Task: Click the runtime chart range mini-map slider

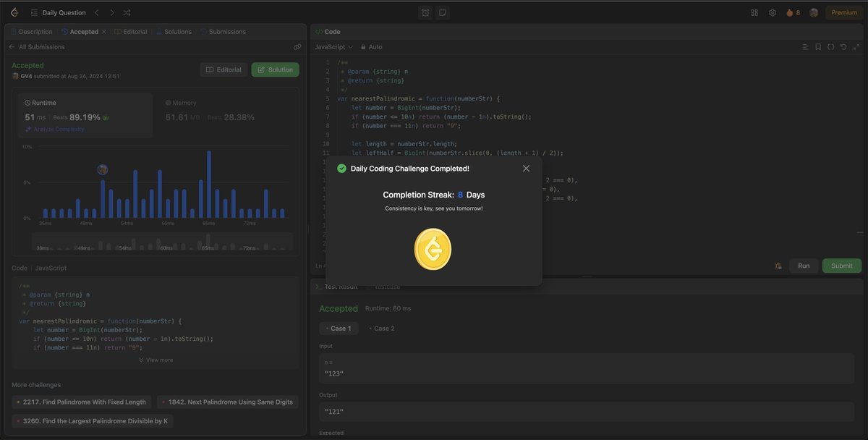Action: pyautogui.click(x=163, y=242)
